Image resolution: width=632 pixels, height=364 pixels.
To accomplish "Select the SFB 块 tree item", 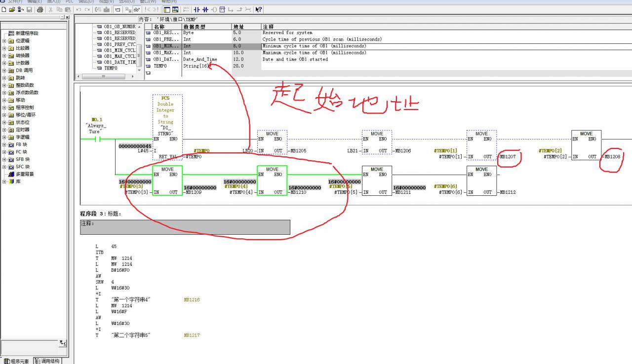I will click(x=23, y=159).
